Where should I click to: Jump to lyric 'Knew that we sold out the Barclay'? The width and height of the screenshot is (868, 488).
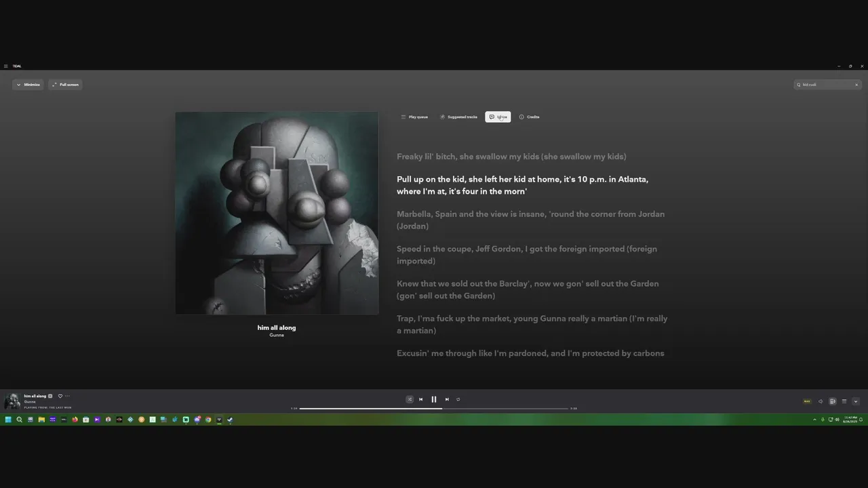[528, 289]
